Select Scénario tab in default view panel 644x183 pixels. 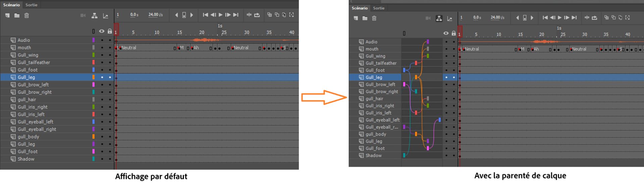tap(12, 5)
